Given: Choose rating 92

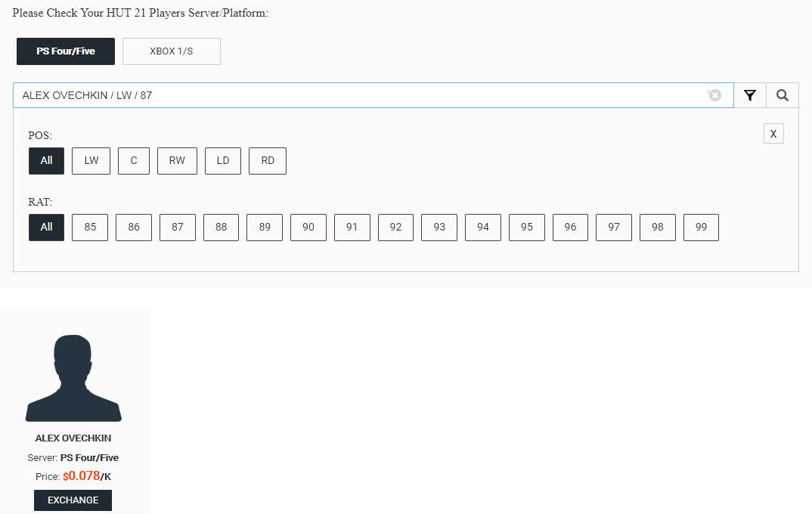Looking at the screenshot, I should [x=395, y=228].
